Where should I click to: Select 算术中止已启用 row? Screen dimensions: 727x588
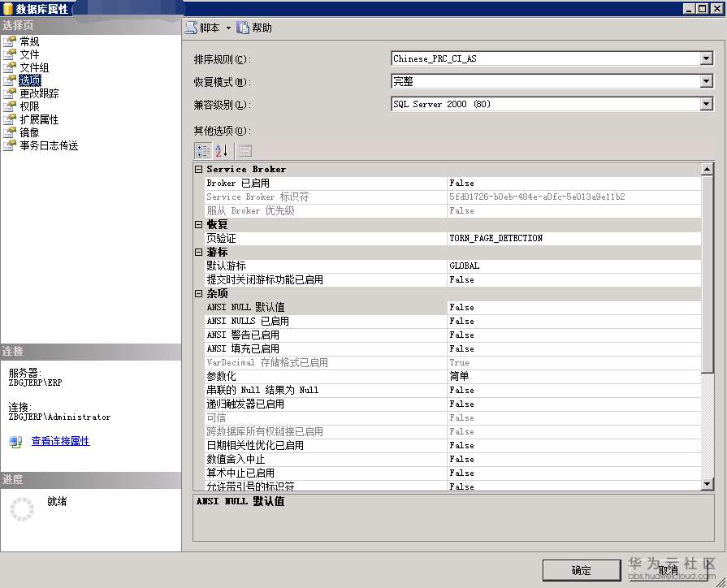pos(452,473)
